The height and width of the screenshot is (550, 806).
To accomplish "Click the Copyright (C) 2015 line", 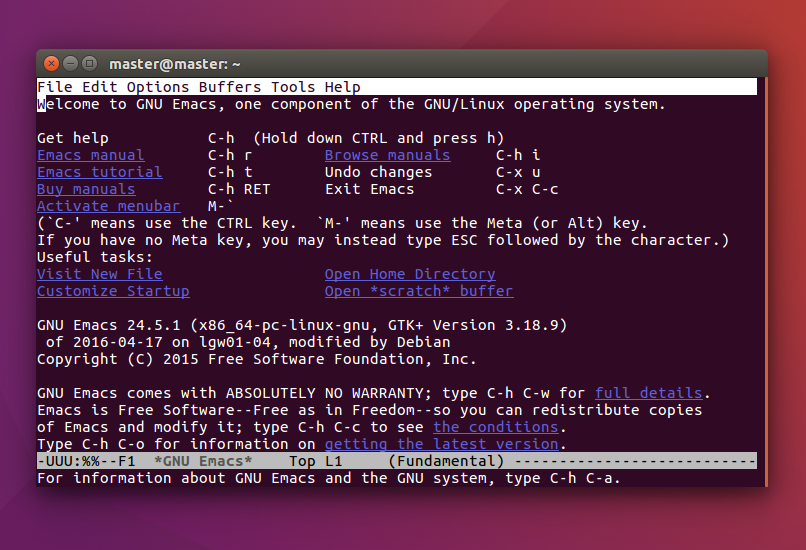I will [257, 359].
